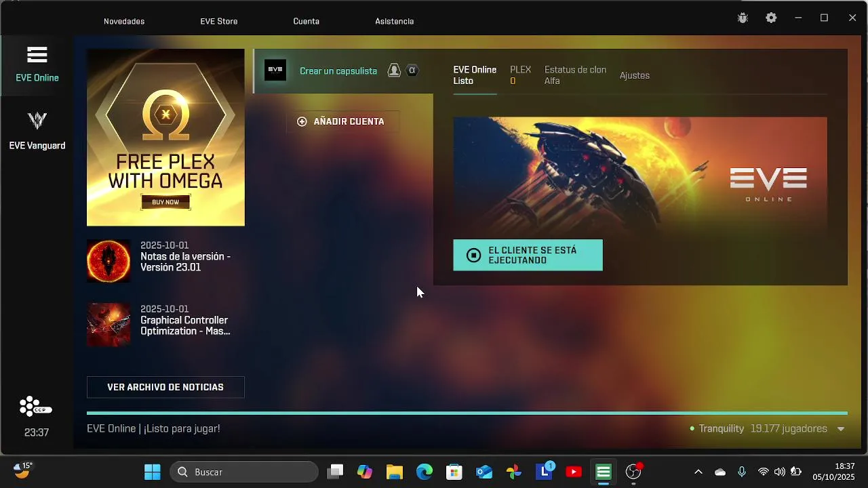Open Novedades menu
This screenshot has height=488, width=868.
[124, 21]
